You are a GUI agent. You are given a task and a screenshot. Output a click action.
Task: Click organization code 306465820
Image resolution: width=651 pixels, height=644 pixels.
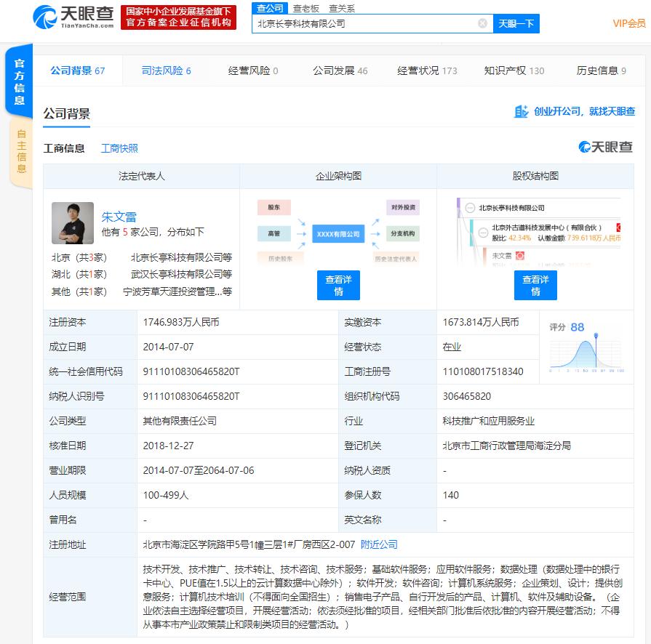467,396
